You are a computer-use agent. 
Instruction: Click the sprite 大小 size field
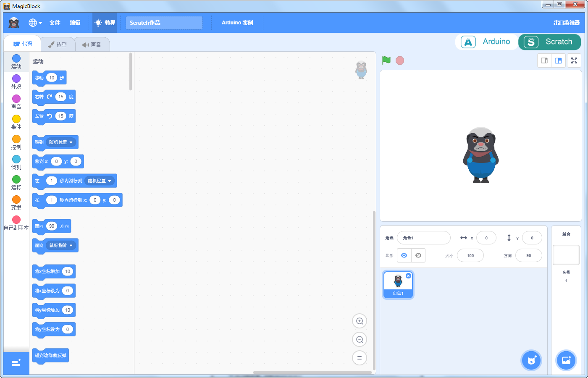[x=470, y=255]
